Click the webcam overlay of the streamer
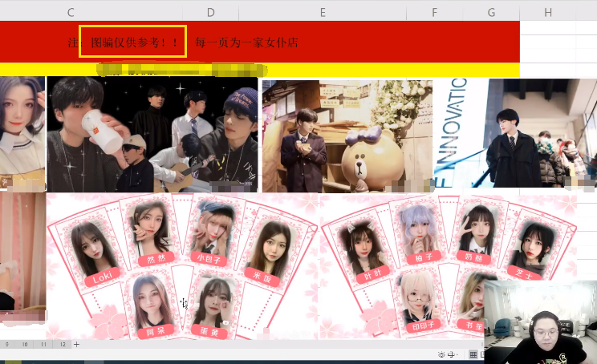This screenshot has height=364, width=597. point(541,322)
